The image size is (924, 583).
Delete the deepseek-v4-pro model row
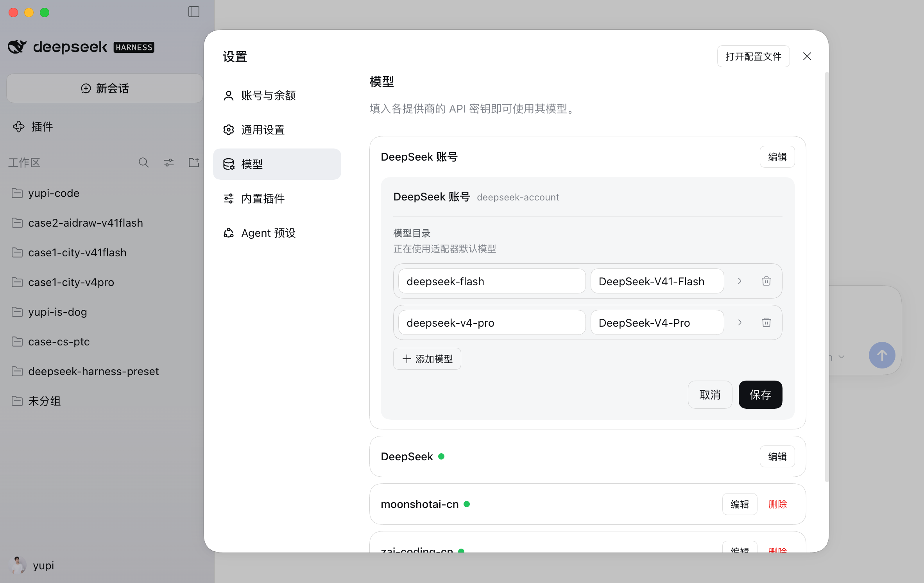(766, 322)
